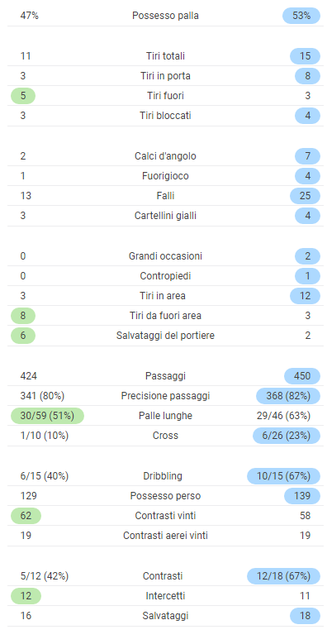Click the Falli value 25 badge
This screenshot has height=644, width=327.
(x=305, y=196)
